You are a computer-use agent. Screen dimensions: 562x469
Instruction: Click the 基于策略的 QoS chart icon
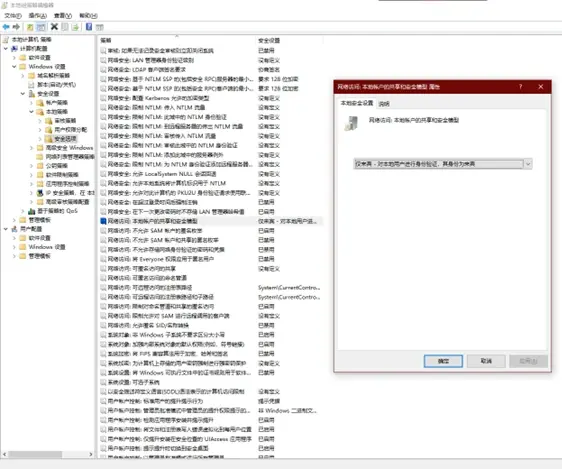pos(32,211)
